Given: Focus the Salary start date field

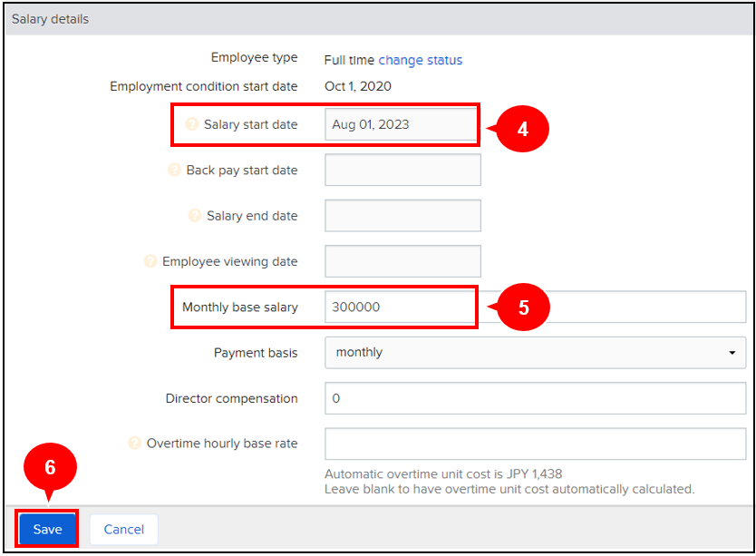Looking at the screenshot, I should (402, 125).
